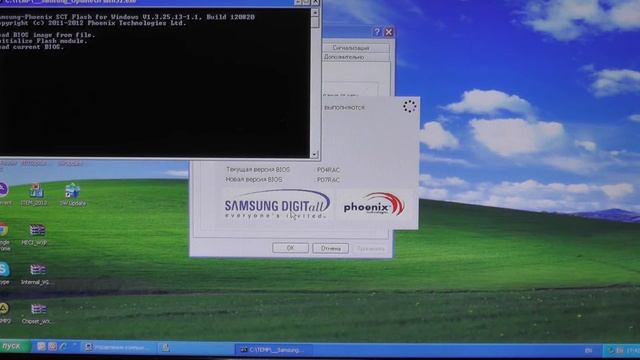Image resolution: width=640 pixels, height=360 pixels.
Task: Click the Phoenix SCT Flash version line
Action: (x=127, y=17)
